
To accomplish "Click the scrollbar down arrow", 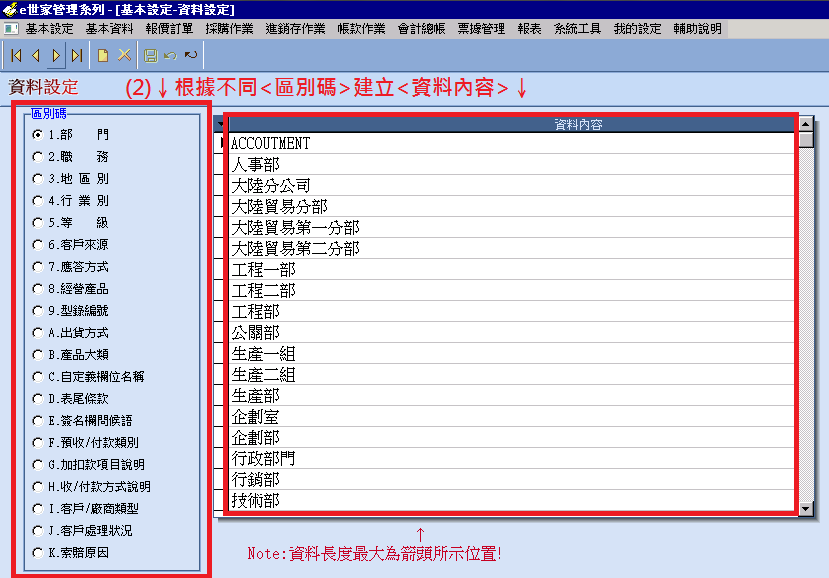I will [807, 509].
